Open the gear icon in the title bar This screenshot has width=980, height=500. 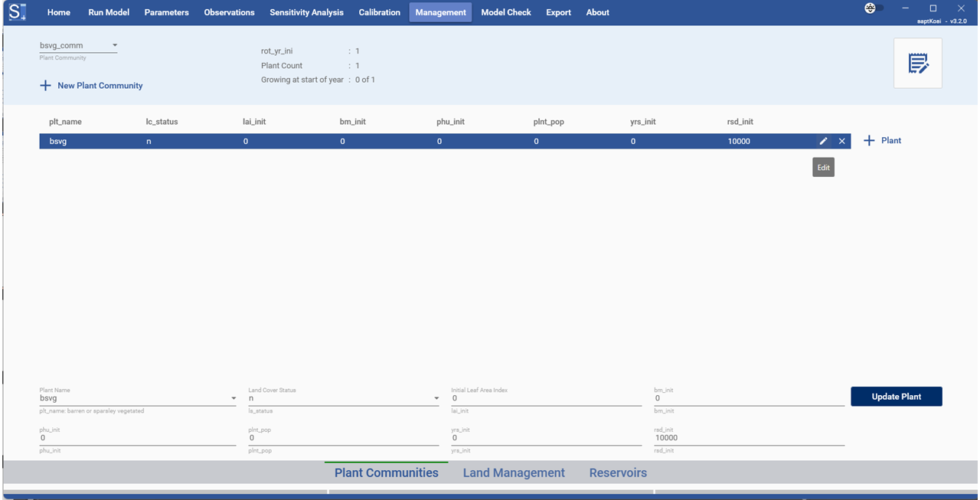click(870, 8)
